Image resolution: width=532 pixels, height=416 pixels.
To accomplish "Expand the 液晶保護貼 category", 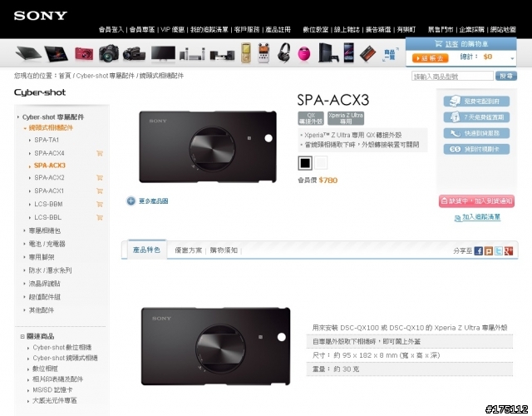I will tap(24, 284).
